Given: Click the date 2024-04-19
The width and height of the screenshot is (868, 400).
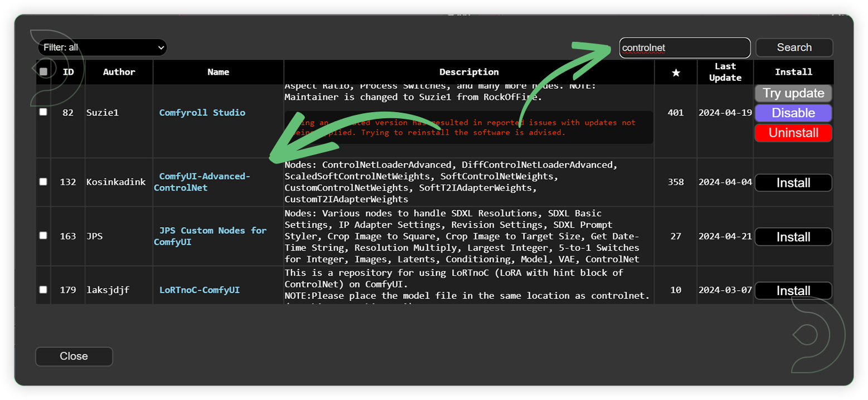Looking at the screenshot, I should coord(725,113).
